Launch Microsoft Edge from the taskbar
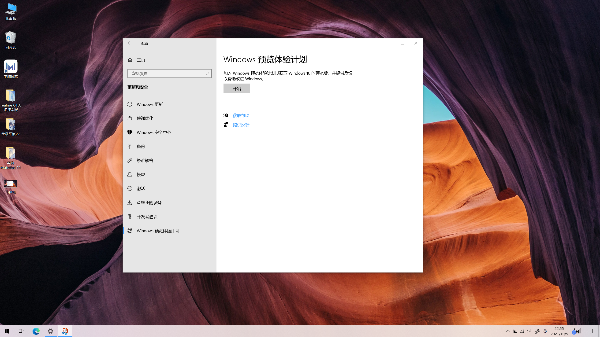This screenshot has width=600, height=364. (36, 331)
